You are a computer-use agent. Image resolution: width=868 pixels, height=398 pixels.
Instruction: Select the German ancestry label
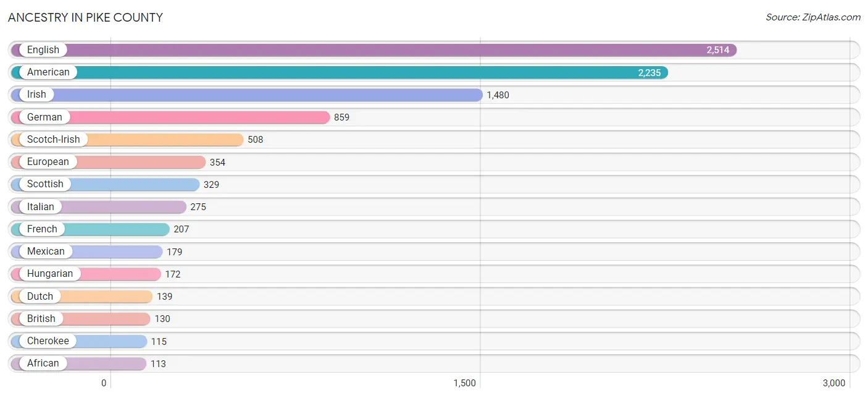(44, 117)
